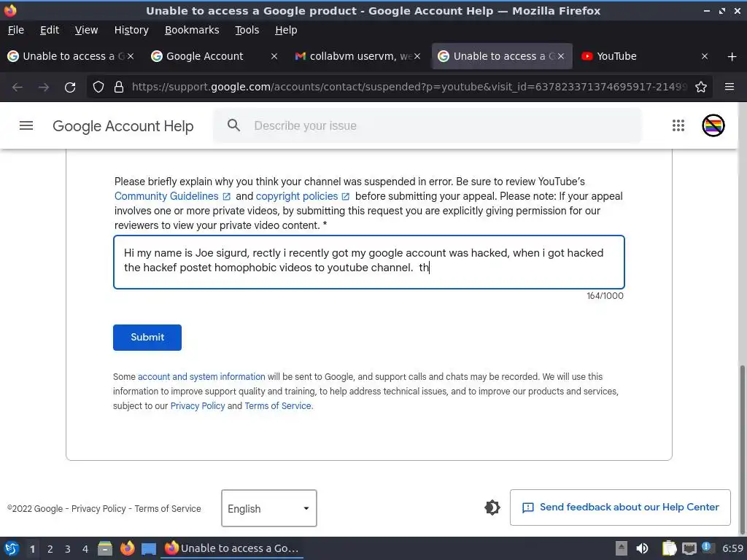Open copyright policies external link icon
747x560 pixels.
click(346, 197)
